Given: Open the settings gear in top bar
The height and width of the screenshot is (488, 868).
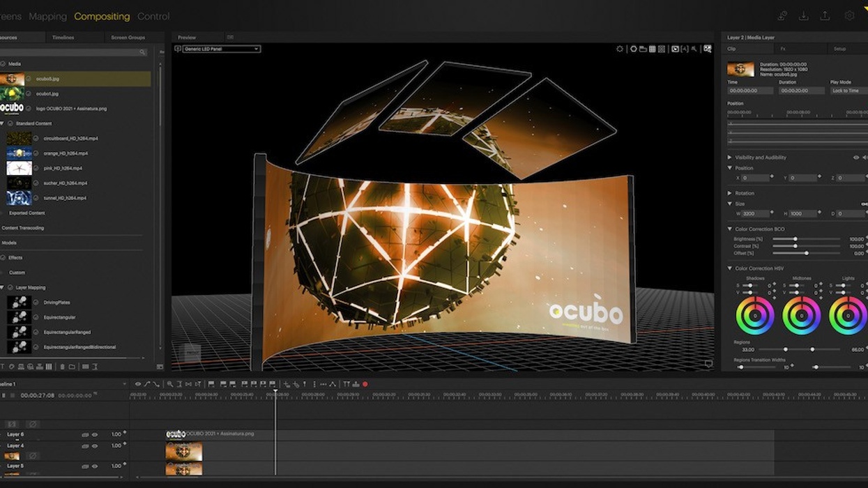Looking at the screenshot, I should [x=849, y=16].
